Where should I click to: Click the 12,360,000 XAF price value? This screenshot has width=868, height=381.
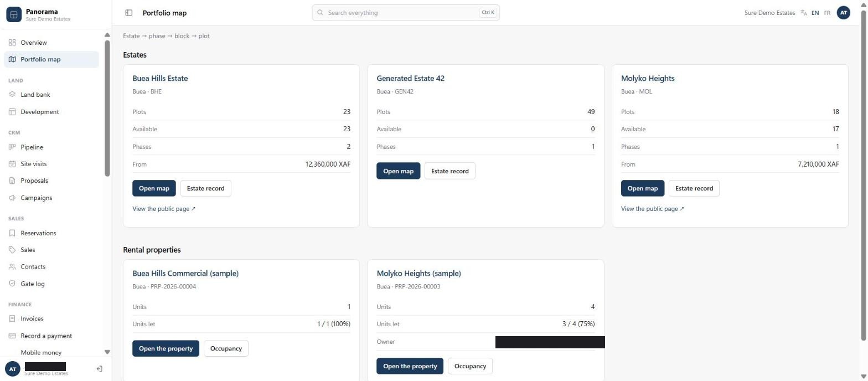[328, 164]
